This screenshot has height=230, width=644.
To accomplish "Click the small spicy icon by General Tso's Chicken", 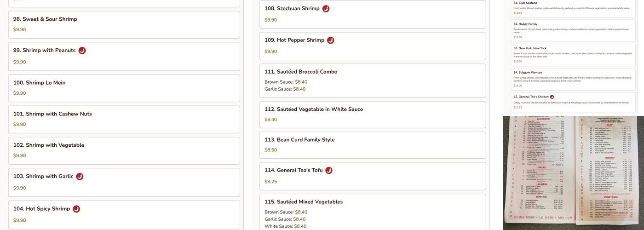I will [552, 97].
